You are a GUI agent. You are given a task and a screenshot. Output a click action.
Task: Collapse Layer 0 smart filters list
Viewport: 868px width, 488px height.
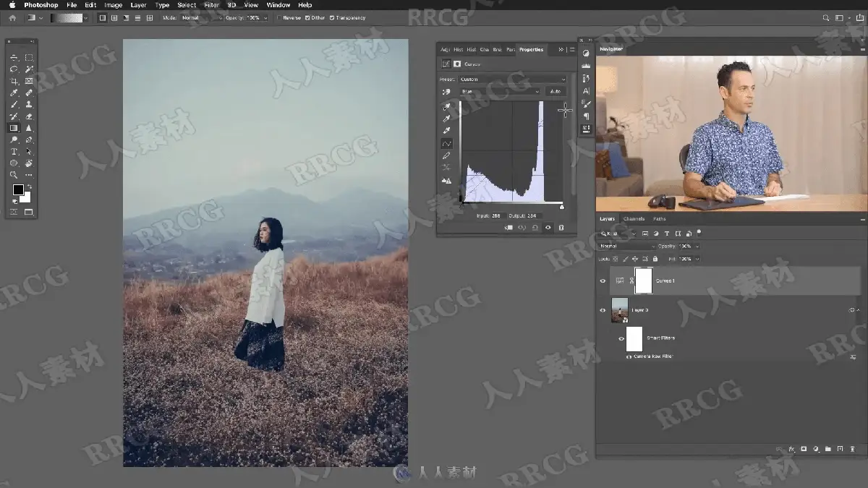point(859,310)
